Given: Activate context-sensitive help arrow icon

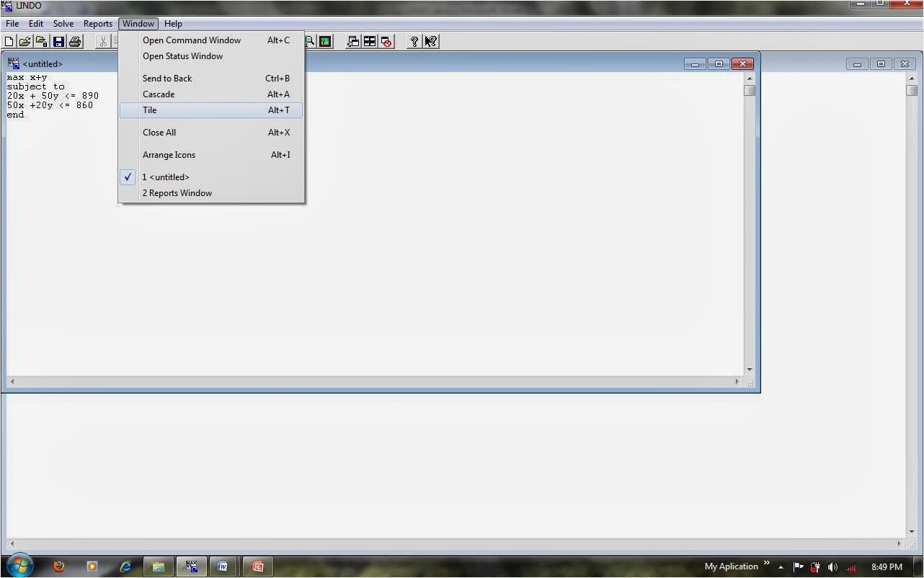Looking at the screenshot, I should 430,41.
